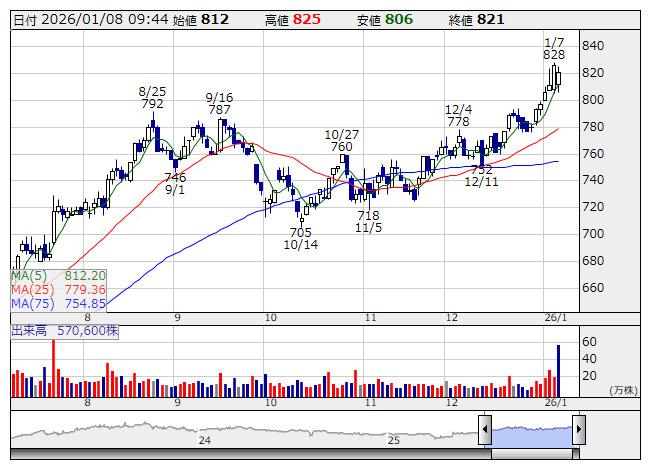The image size is (653, 470).
Task: Click the 752 12/11 low annotation
Action: [x=481, y=176]
